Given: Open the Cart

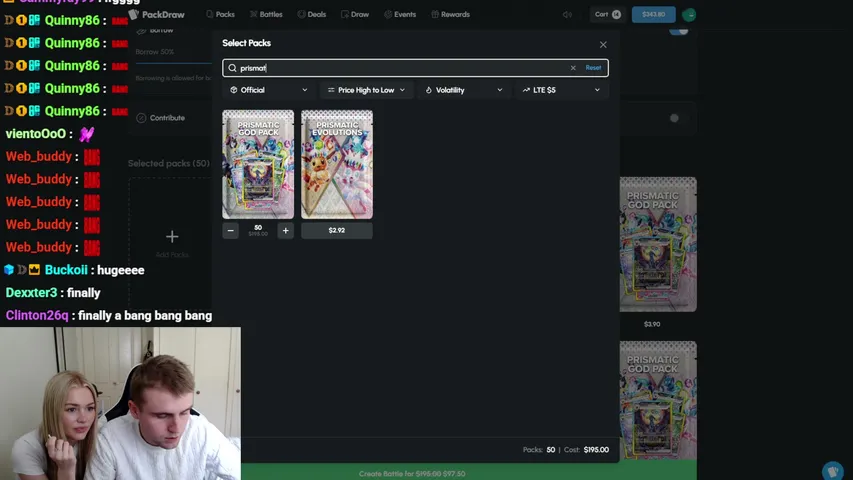Looking at the screenshot, I should point(607,15).
